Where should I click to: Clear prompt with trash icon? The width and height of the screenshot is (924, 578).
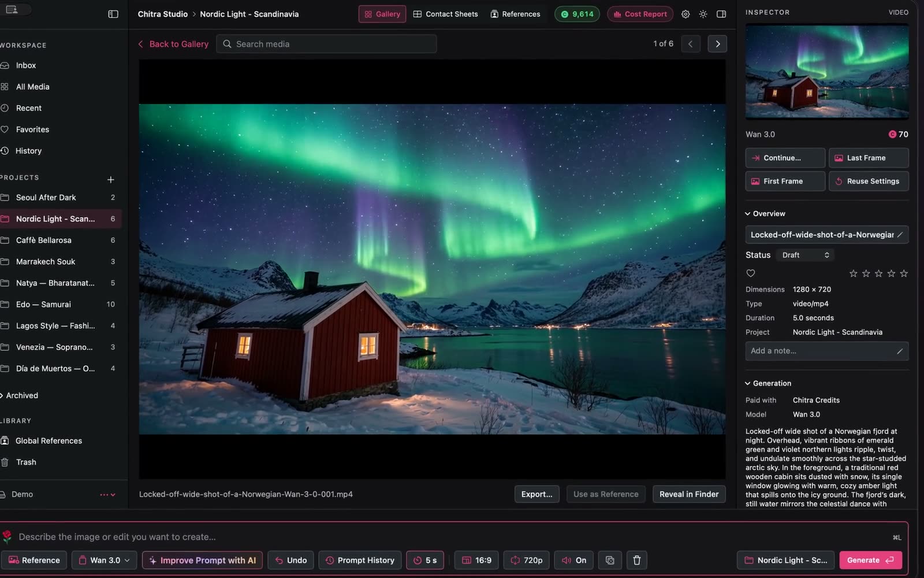click(x=636, y=560)
